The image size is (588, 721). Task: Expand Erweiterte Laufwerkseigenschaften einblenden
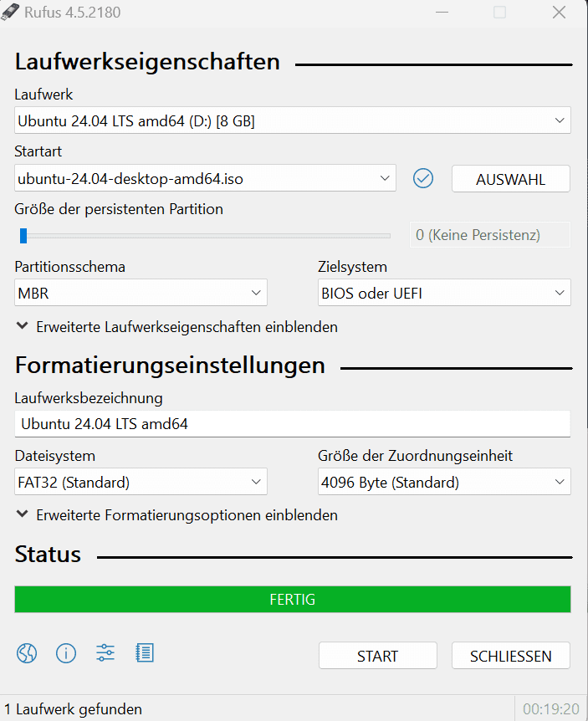pos(177,327)
